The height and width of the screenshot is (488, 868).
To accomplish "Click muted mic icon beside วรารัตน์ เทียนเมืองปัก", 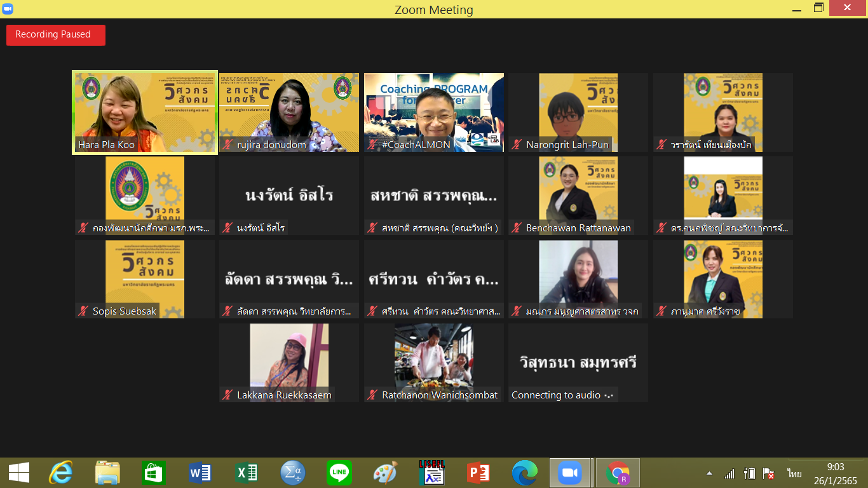I will (661, 145).
